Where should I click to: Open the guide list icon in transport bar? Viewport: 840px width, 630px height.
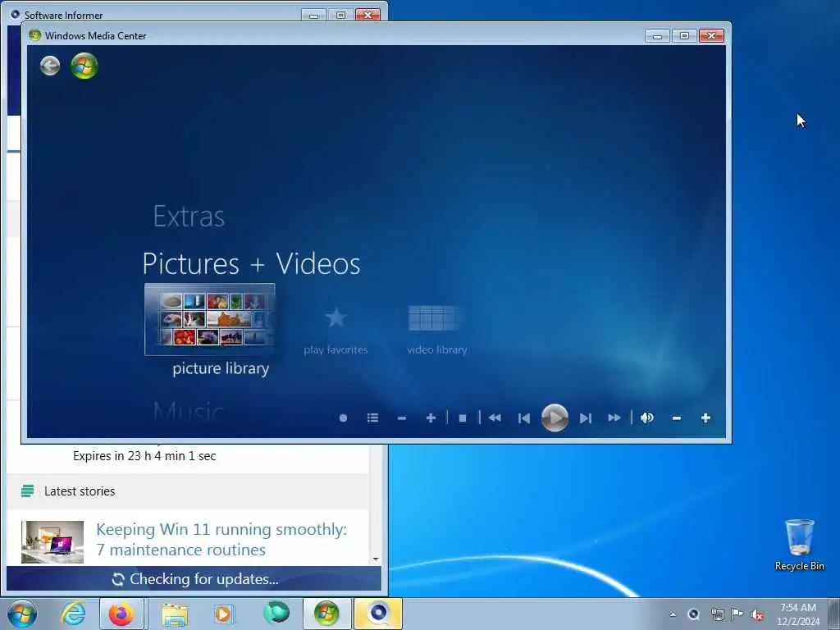click(373, 418)
